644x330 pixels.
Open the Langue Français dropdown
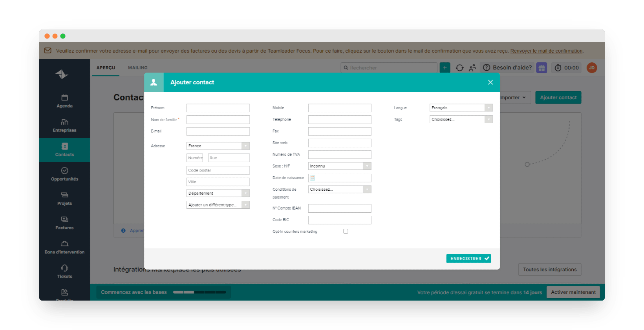461,108
